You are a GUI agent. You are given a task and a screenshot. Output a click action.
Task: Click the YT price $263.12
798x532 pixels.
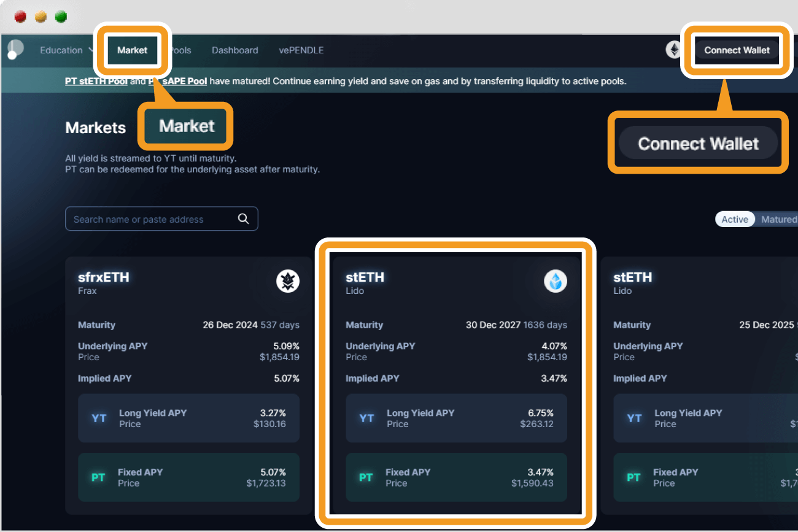[537, 424]
